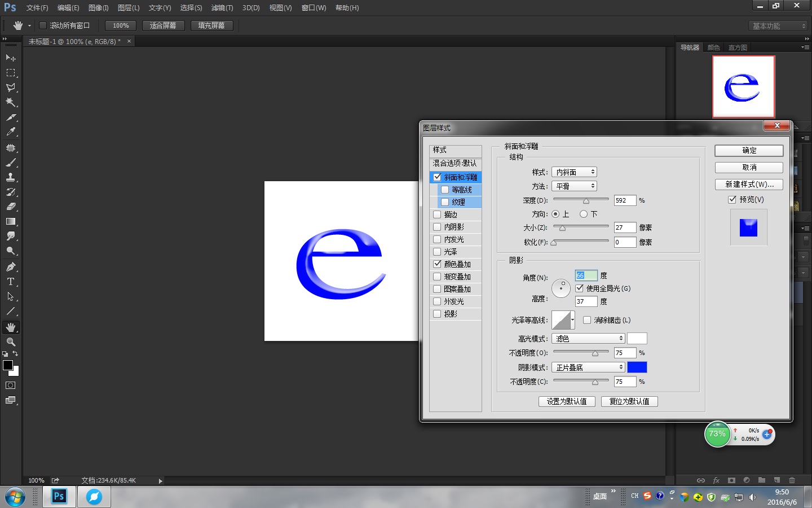Image resolution: width=812 pixels, height=508 pixels.
Task: Select the Horizontal Type tool
Action: pyautogui.click(x=11, y=282)
